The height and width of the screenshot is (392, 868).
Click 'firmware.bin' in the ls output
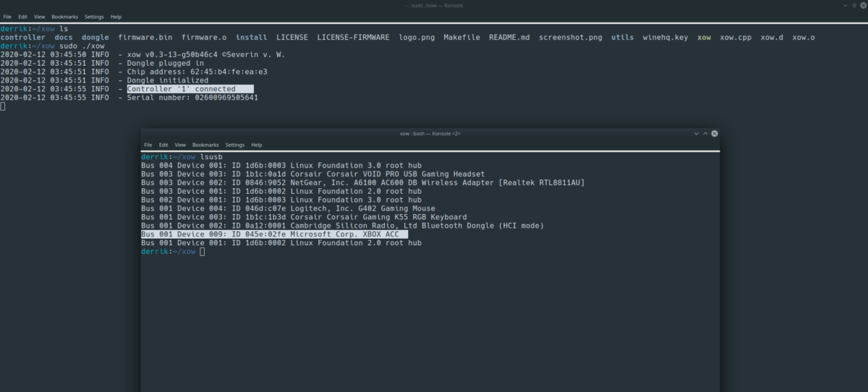[146, 37]
